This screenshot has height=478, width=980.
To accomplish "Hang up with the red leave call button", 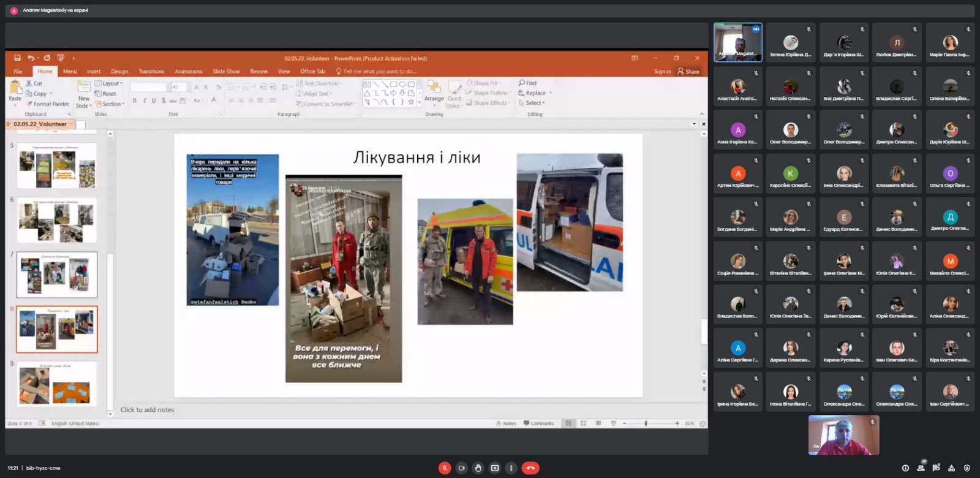I will [530, 468].
